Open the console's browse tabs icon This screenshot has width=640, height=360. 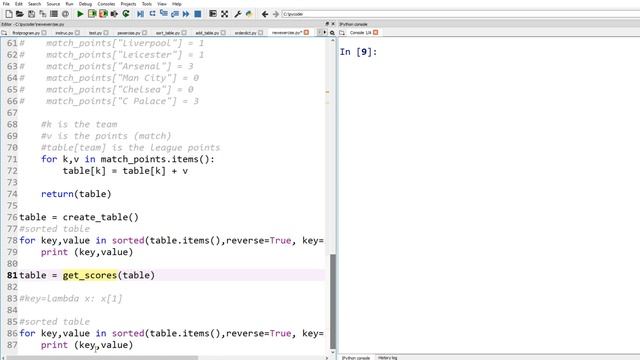(342, 33)
